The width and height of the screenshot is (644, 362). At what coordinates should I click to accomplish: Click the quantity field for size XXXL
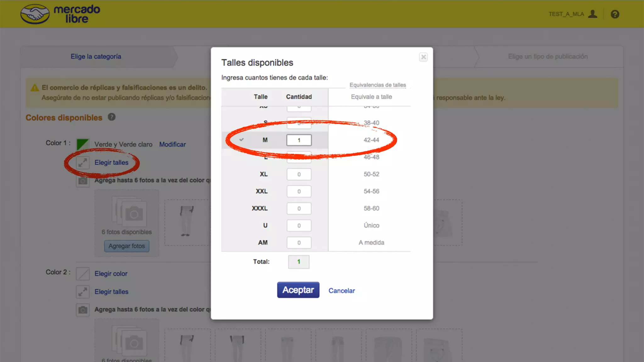(299, 209)
